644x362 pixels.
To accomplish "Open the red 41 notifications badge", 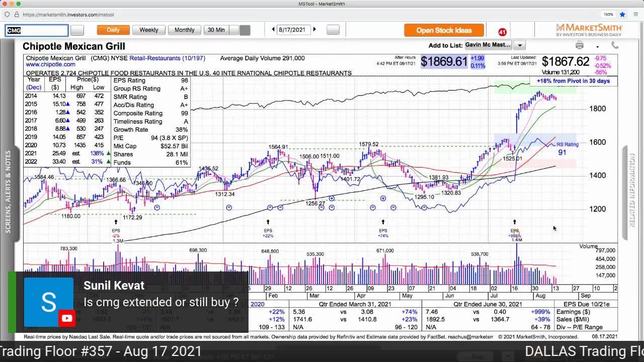I will coord(502,32).
